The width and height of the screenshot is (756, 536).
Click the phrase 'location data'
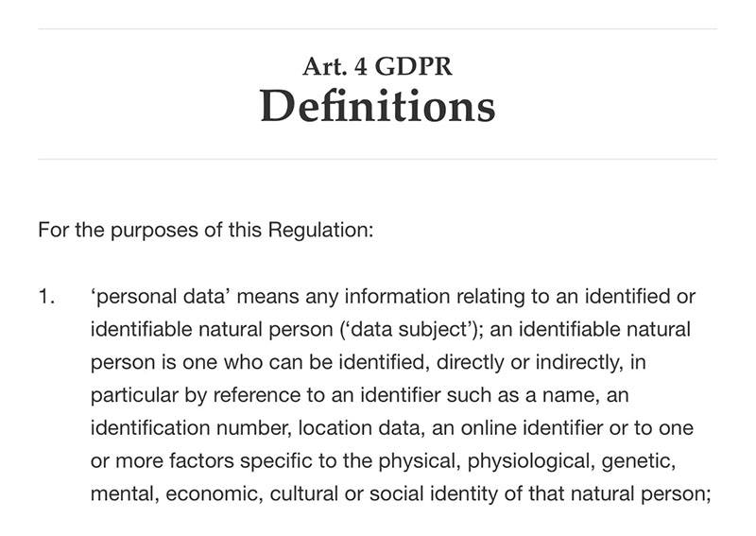[x=360, y=428]
